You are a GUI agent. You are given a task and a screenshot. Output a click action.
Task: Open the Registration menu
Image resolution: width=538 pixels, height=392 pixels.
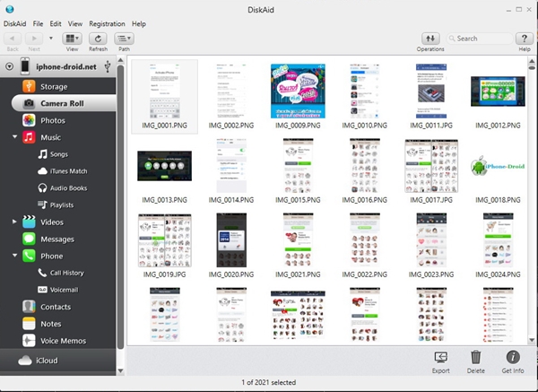(107, 23)
